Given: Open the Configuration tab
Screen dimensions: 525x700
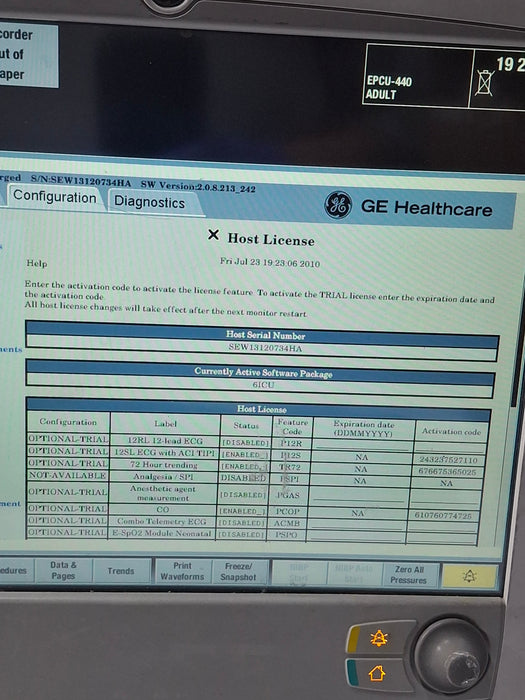Looking at the screenshot, I should [x=54, y=197].
